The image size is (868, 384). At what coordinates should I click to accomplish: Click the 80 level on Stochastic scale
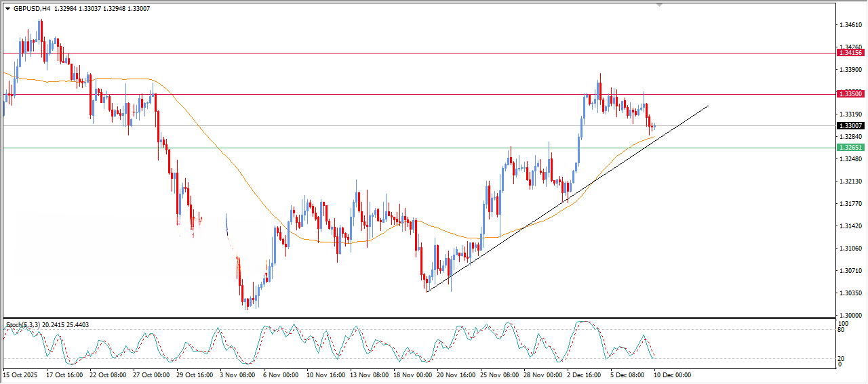(842, 330)
